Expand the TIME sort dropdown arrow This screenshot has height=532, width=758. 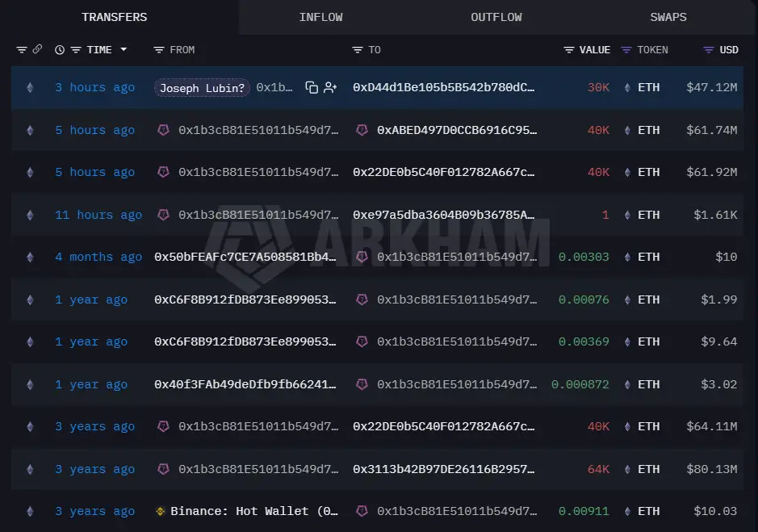[x=124, y=49]
